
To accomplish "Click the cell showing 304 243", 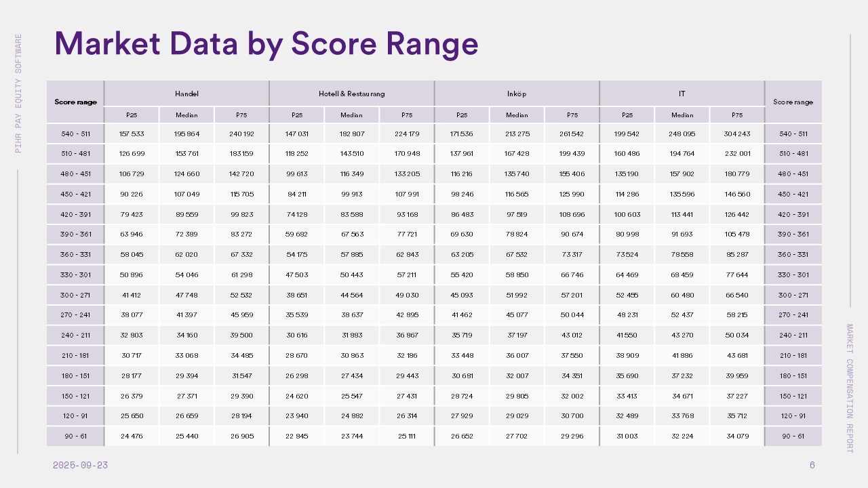I will pos(737,134).
